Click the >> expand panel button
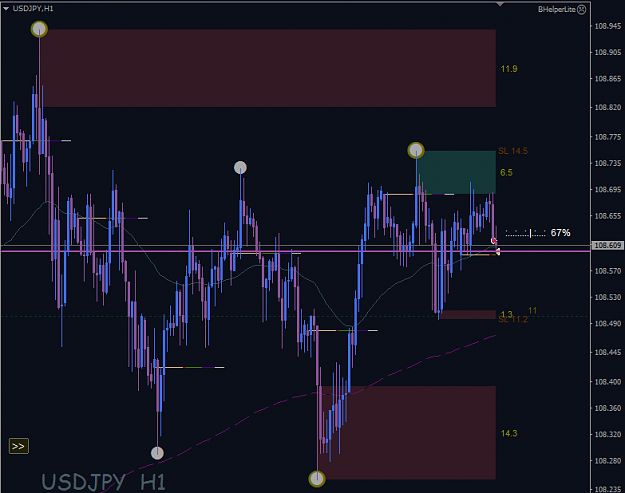625x493 pixels. click(x=19, y=446)
